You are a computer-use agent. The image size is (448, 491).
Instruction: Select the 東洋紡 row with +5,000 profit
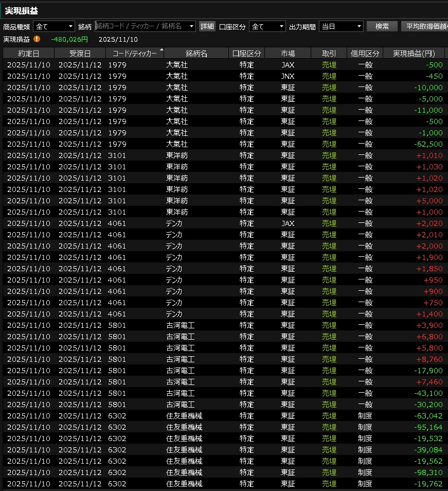coord(224,201)
